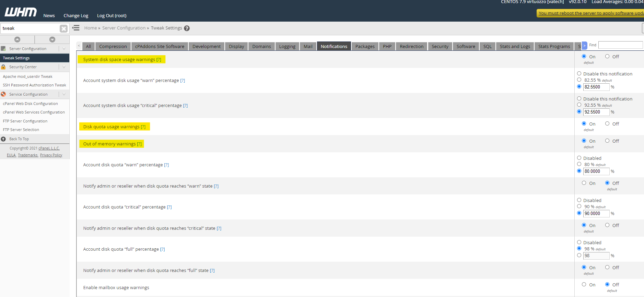Viewport: 644px width, 297px height.
Task: Focus the sidebar tweak search box
Action: [30, 28]
